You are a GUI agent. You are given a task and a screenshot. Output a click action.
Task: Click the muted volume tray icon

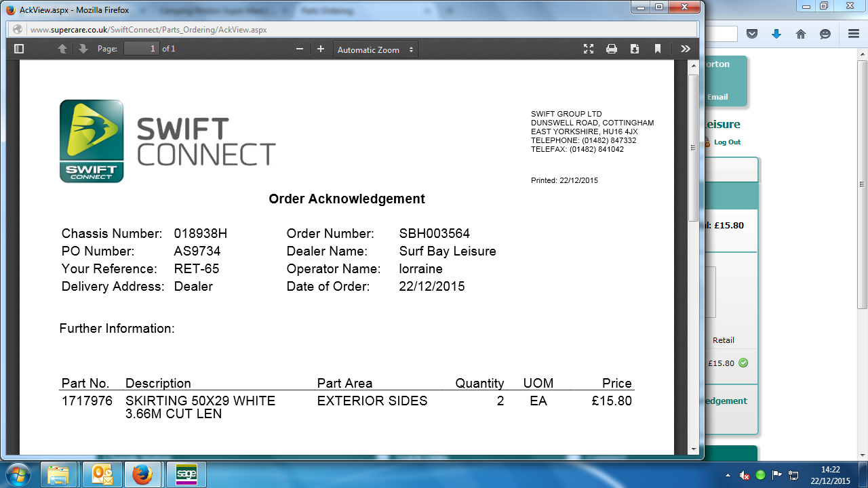[x=745, y=475]
